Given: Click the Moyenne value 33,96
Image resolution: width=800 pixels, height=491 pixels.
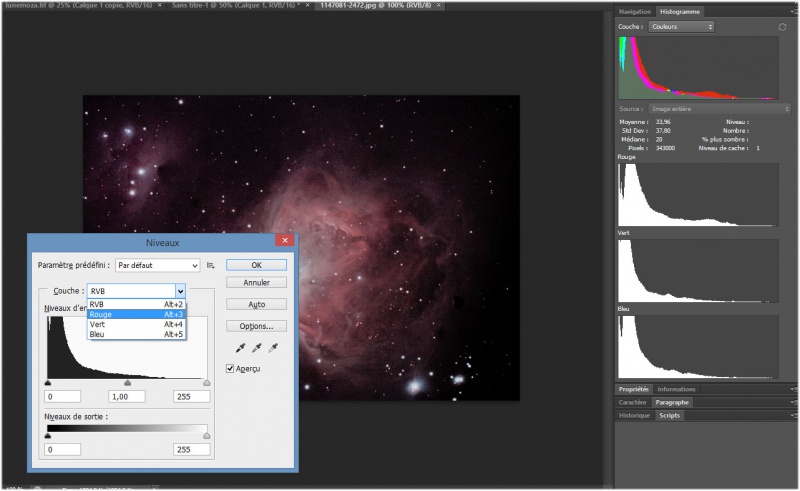Looking at the screenshot, I should click(x=663, y=122).
